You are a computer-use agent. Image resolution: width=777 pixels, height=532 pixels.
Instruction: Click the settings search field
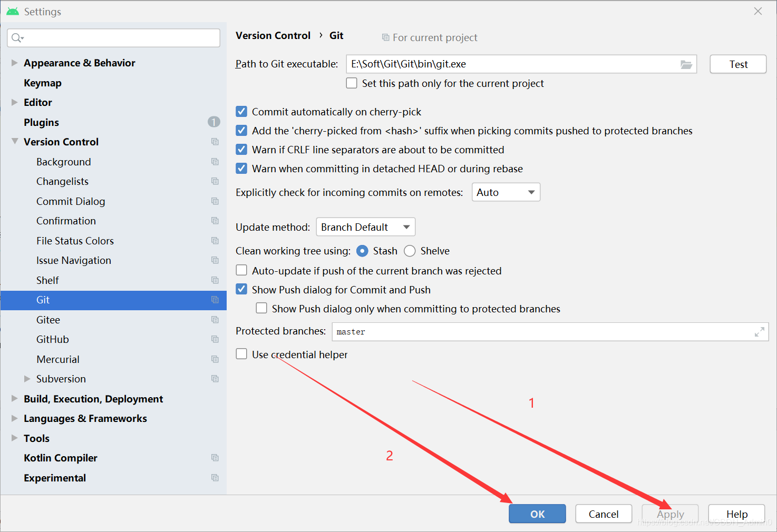pos(113,37)
